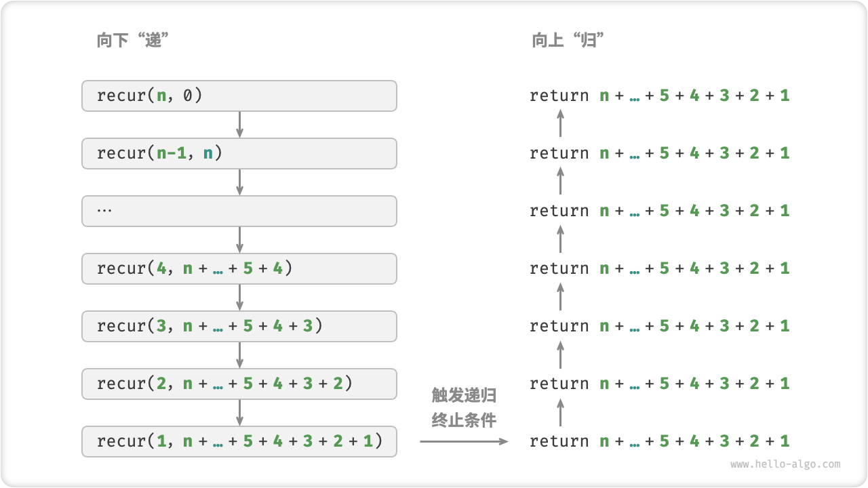Select the recur(n, 0) box
Image resolution: width=868 pixels, height=488 pixels.
(x=239, y=96)
